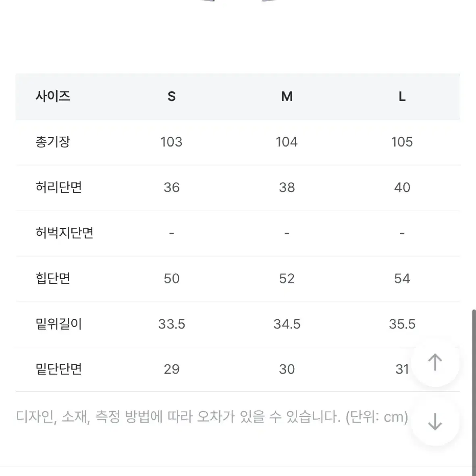Tap the scroll-to-top arrow button
476x476 pixels.
435,362
